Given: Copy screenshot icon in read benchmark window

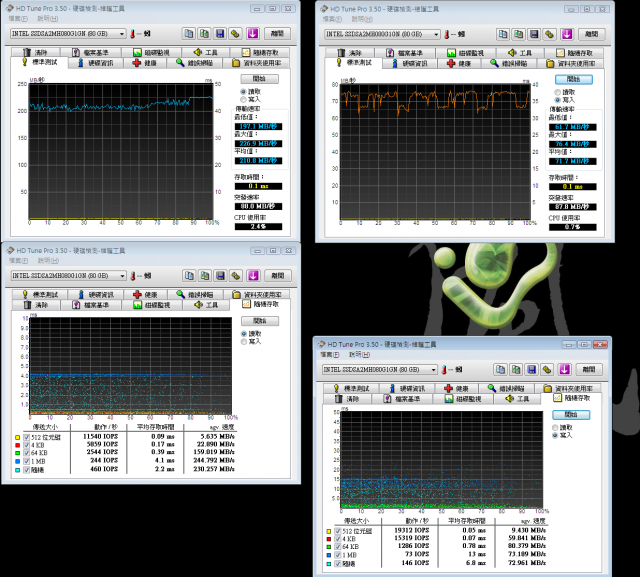Looking at the screenshot, I should (204, 33).
